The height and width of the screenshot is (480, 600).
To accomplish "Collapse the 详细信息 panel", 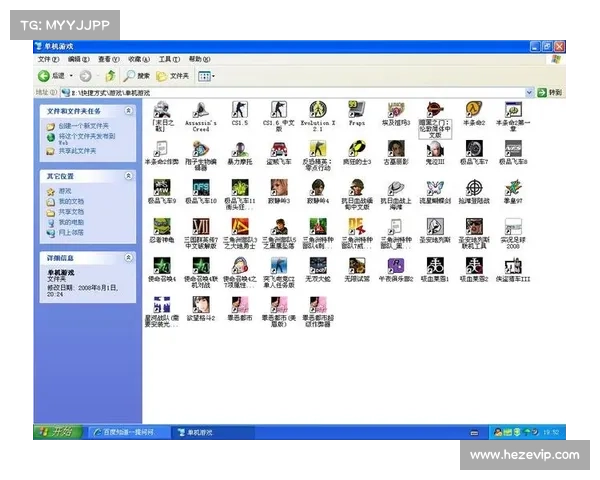I will 129,258.
